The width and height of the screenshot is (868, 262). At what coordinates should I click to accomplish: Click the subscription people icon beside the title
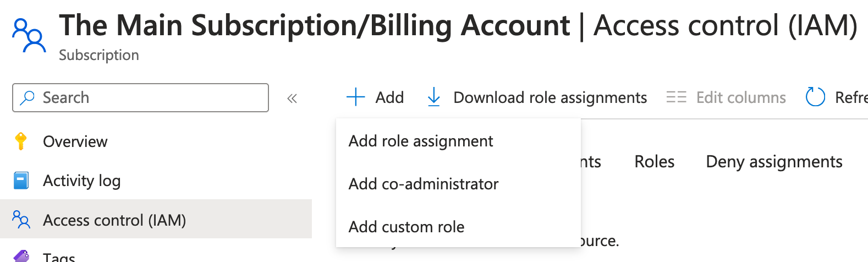(x=29, y=35)
